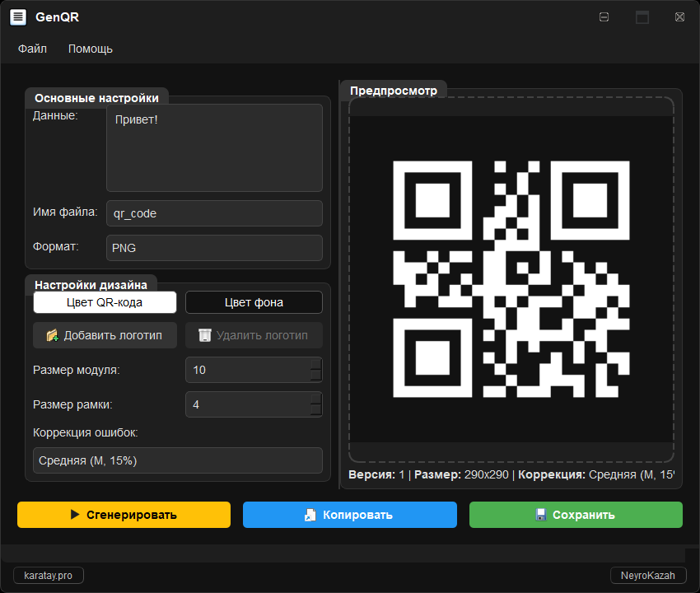Open the Файл menu
700x593 pixels.
coord(32,49)
